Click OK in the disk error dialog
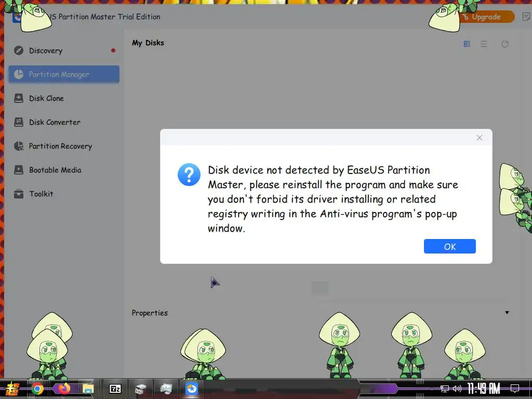The height and width of the screenshot is (399, 532). point(449,246)
